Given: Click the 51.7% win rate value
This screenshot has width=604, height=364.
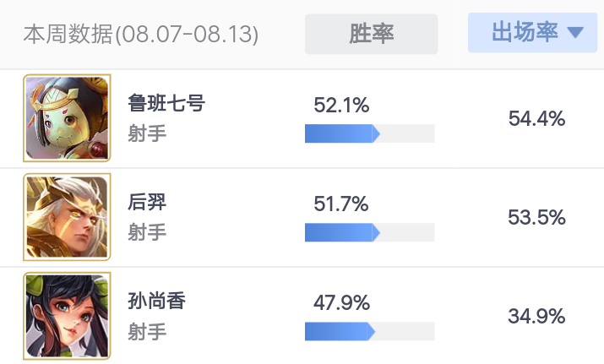Looking at the screenshot, I should pyautogui.click(x=341, y=204).
